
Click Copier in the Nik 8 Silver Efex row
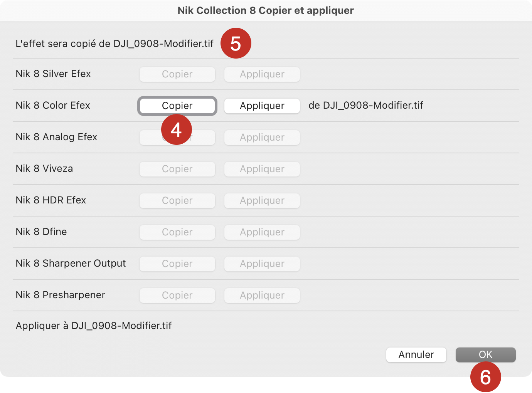[x=177, y=74]
